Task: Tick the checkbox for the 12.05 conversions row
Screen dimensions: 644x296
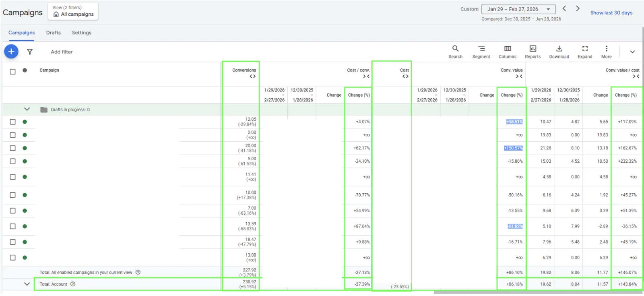Action: [x=13, y=122]
